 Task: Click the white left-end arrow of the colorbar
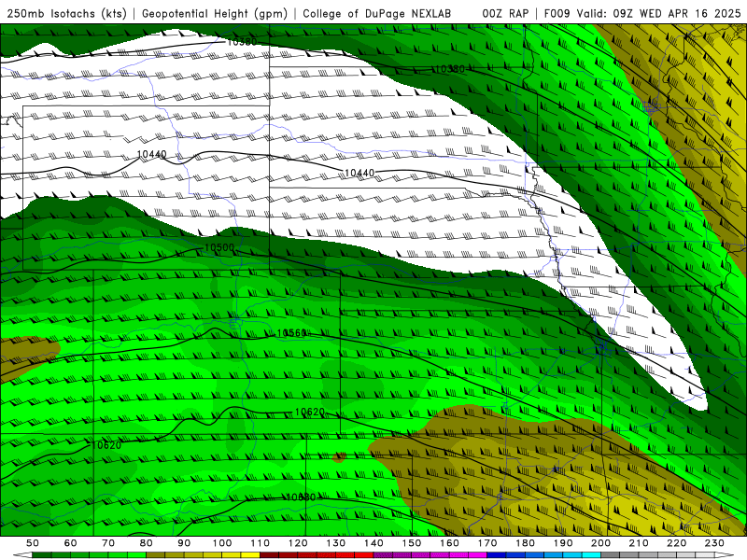pos(22,554)
